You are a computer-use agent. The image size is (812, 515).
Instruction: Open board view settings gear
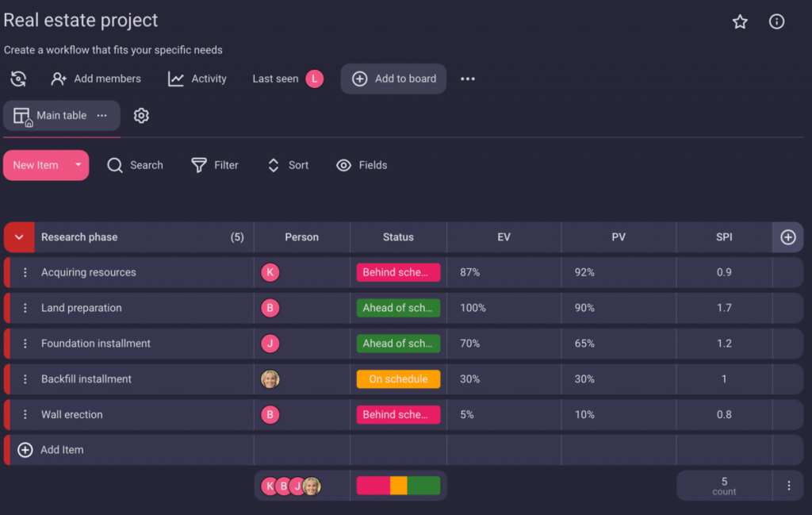tap(141, 116)
